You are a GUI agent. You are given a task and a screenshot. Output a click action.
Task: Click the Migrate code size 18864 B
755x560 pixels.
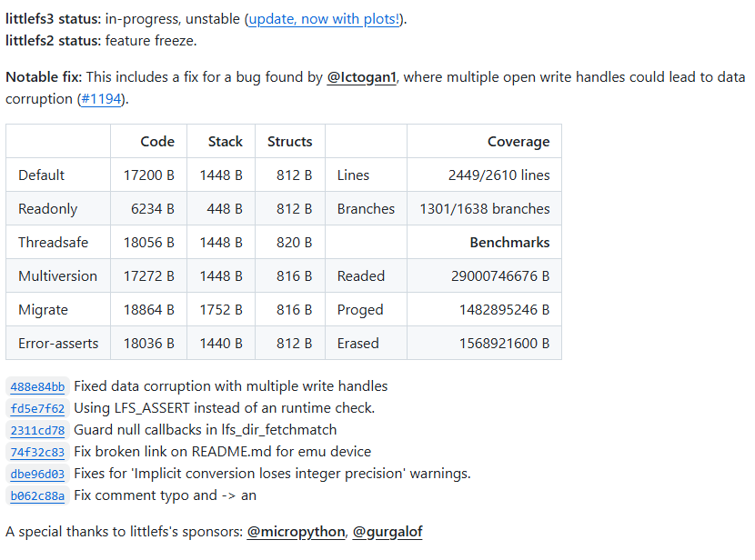tap(148, 310)
